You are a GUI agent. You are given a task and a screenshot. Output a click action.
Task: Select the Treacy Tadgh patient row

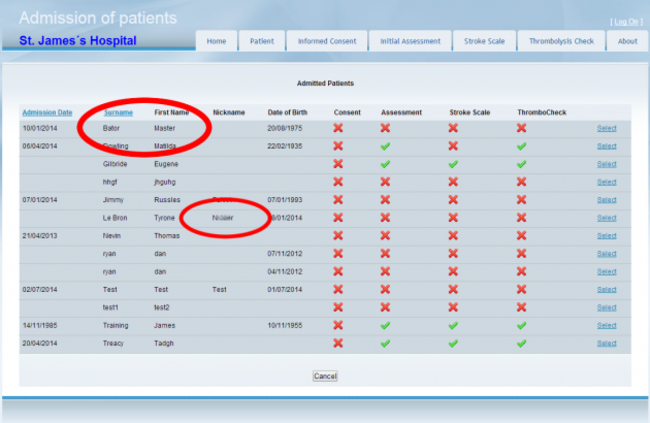coord(607,343)
